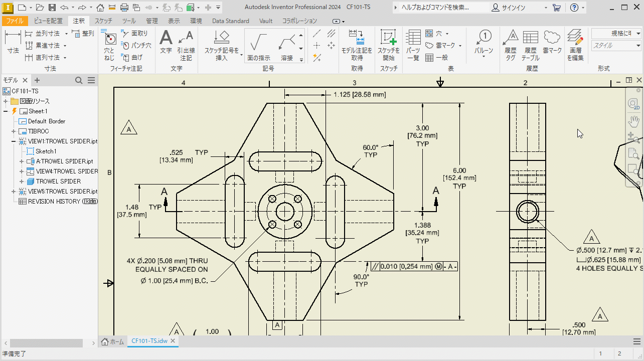Open the shopping cart icon in the title bar
Screen dimensions: 644x361
coord(557,8)
